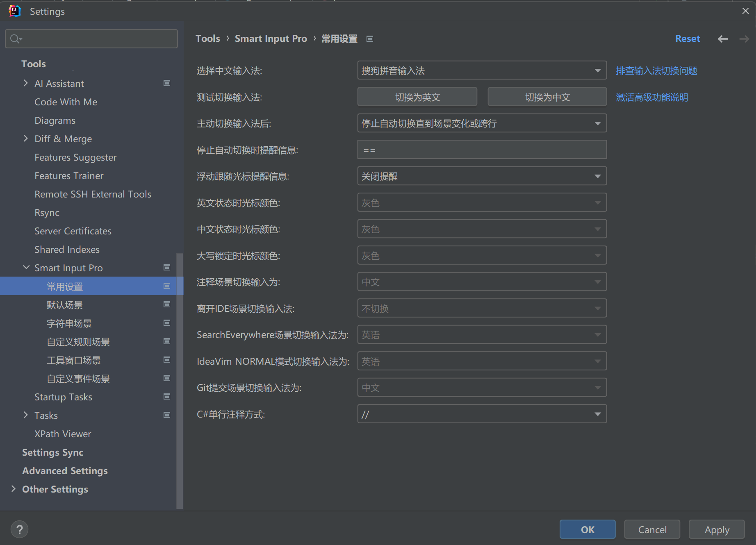The height and width of the screenshot is (545, 756).
Task: Open the 浮动跟随光标提醒信息 dropdown
Action: (x=482, y=176)
